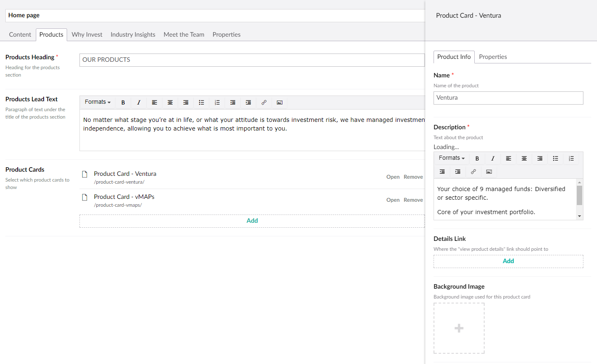Open Home page Properties tab
The width and height of the screenshot is (597, 364).
pos(226,35)
